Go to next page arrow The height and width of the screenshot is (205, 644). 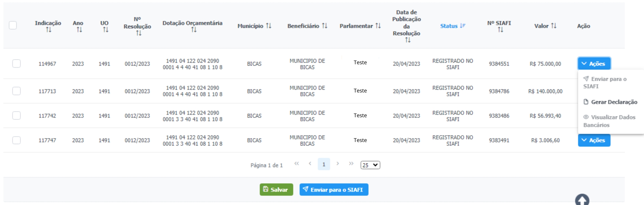(338, 164)
